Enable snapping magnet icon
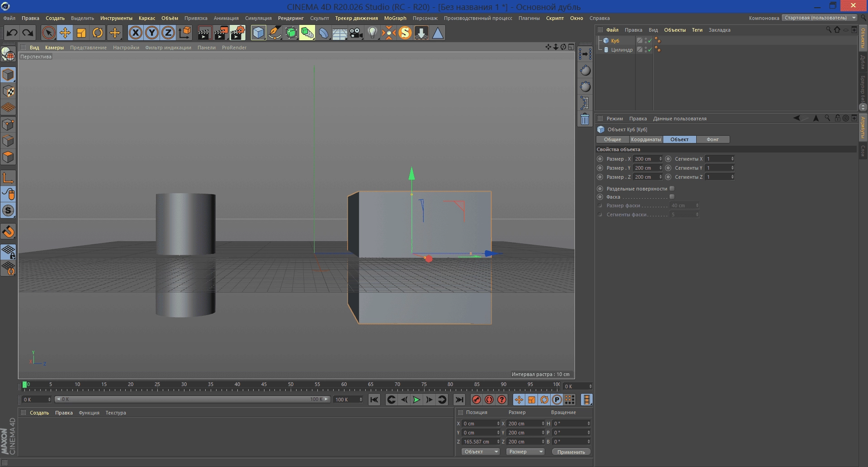 (8, 232)
